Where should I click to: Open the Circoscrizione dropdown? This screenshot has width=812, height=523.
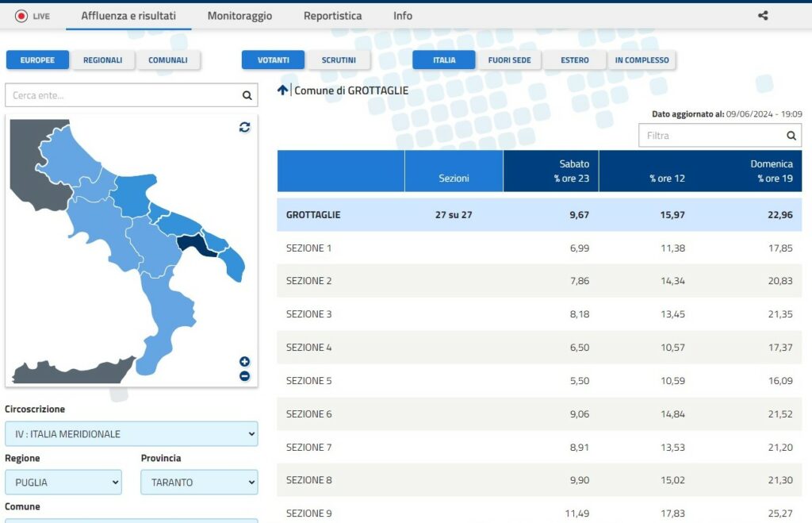click(132, 434)
